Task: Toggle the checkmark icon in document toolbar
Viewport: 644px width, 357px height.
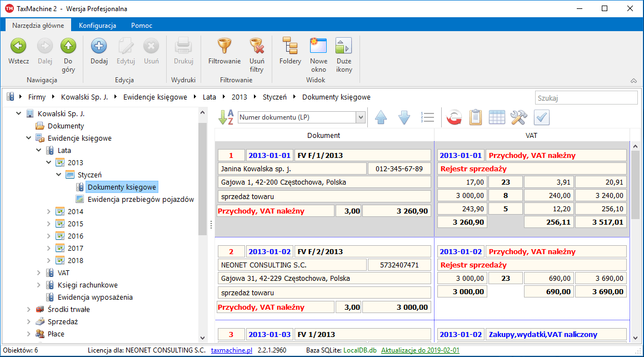Action: click(x=541, y=117)
